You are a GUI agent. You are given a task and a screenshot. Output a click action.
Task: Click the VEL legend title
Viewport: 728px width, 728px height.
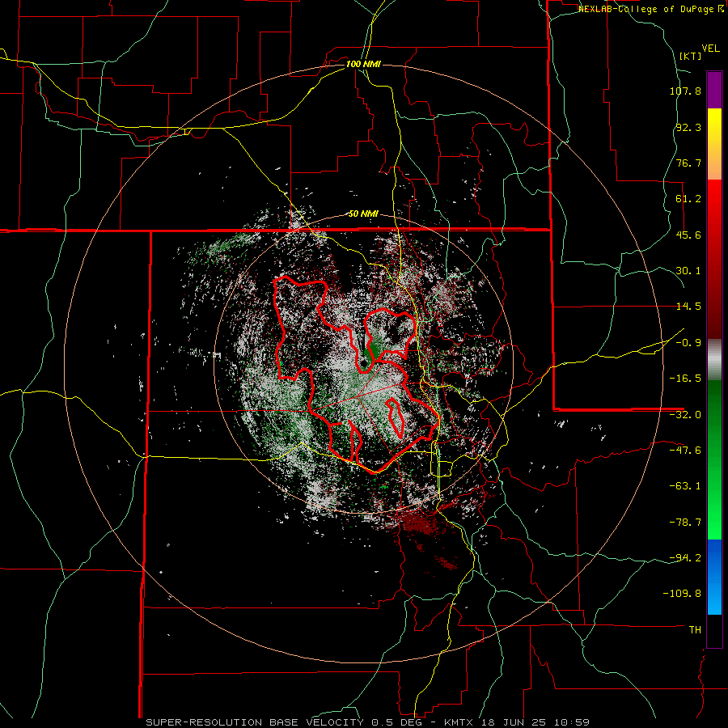710,49
